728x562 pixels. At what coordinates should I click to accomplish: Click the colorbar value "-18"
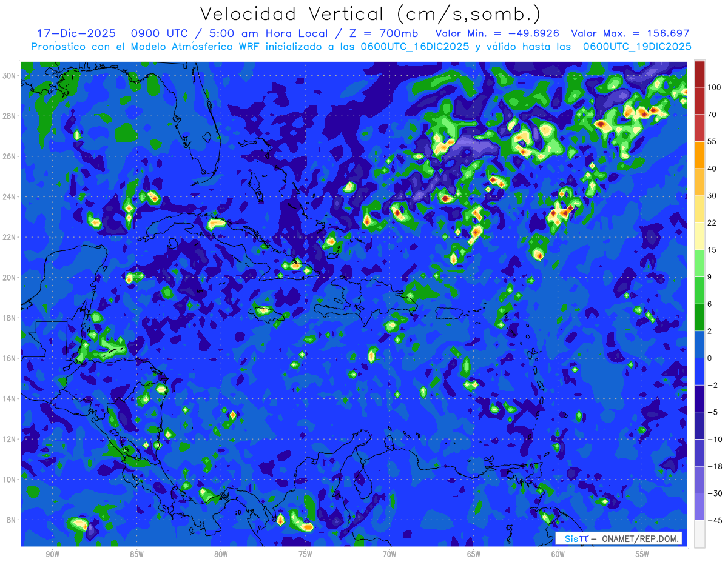714,466
